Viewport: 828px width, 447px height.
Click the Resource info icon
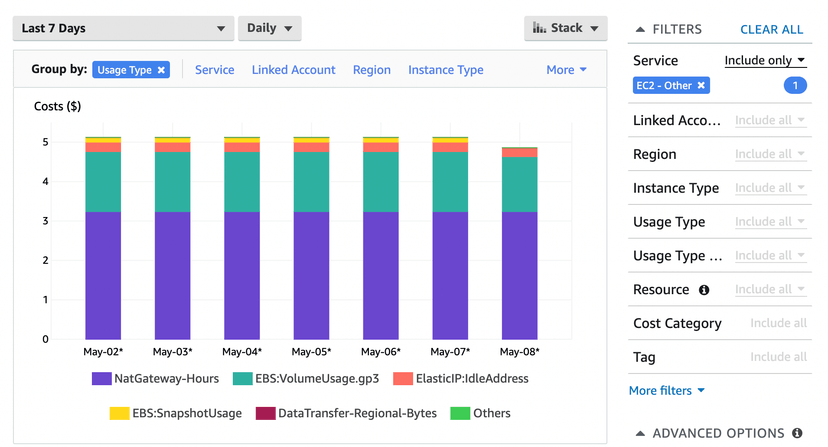click(x=704, y=290)
